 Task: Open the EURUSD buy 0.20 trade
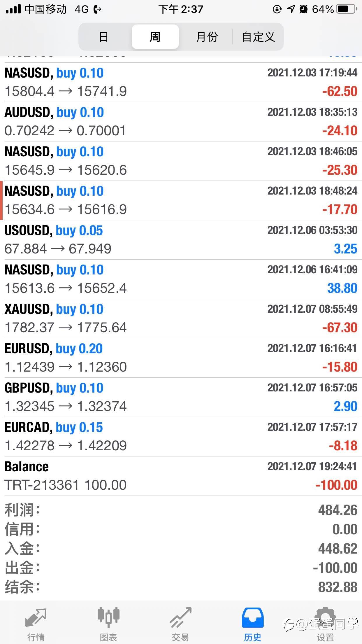click(181, 358)
